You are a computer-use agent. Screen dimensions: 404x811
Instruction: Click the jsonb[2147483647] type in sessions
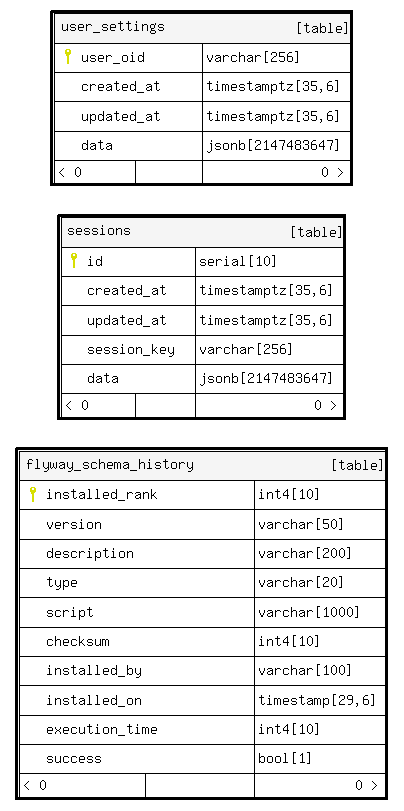[265, 379]
